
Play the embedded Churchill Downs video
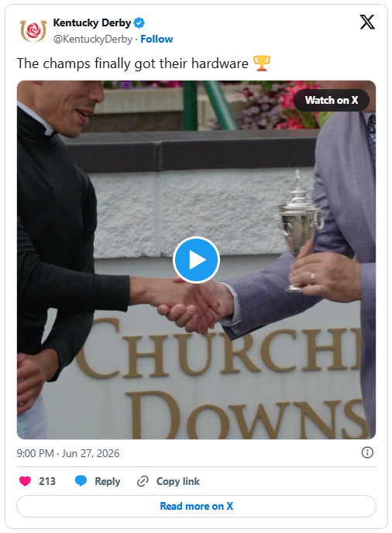point(196,260)
